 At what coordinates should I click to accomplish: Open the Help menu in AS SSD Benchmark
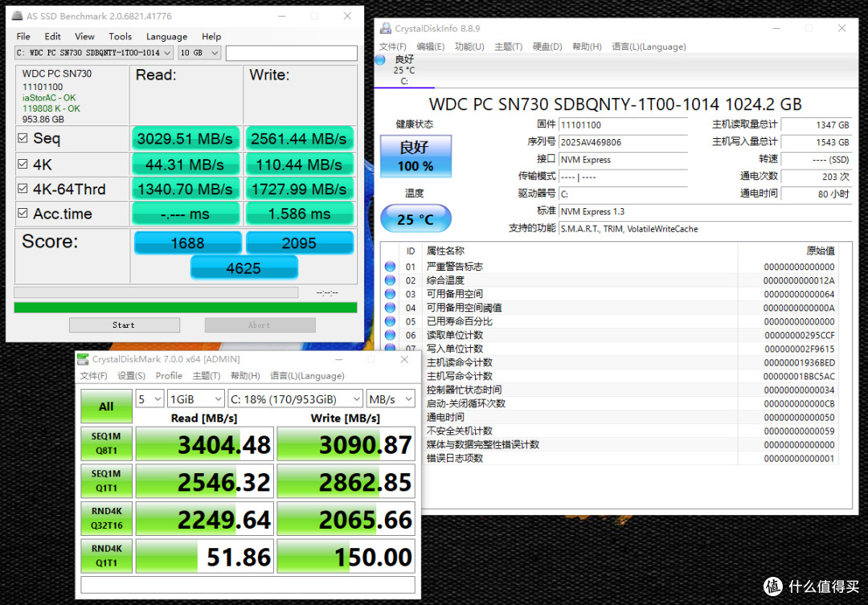[x=211, y=36]
